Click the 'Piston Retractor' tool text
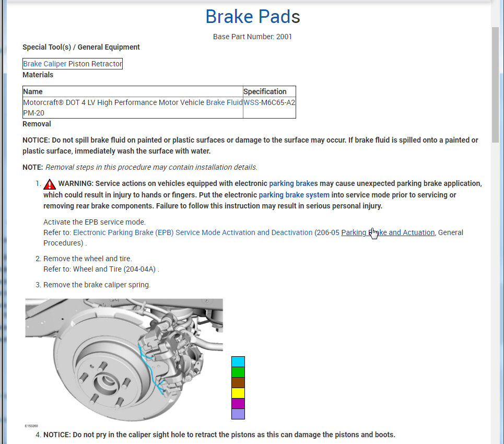This screenshot has height=444, width=504. [95, 64]
